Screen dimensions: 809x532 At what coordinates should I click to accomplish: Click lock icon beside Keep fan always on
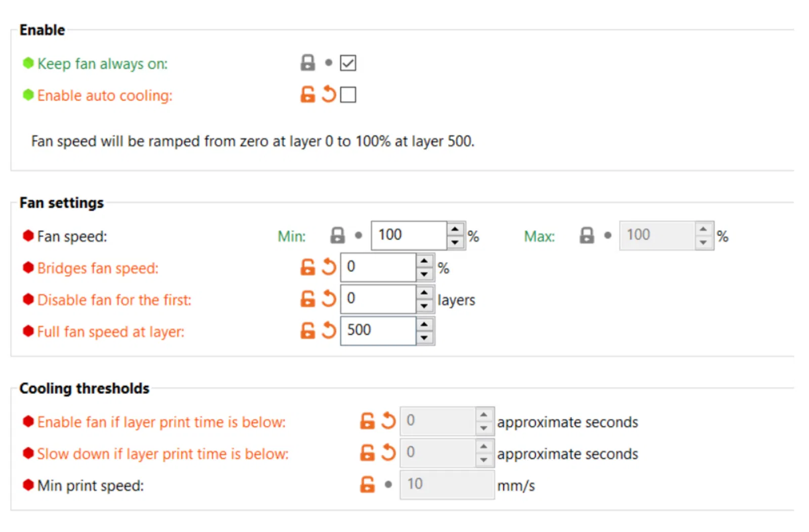tap(307, 63)
